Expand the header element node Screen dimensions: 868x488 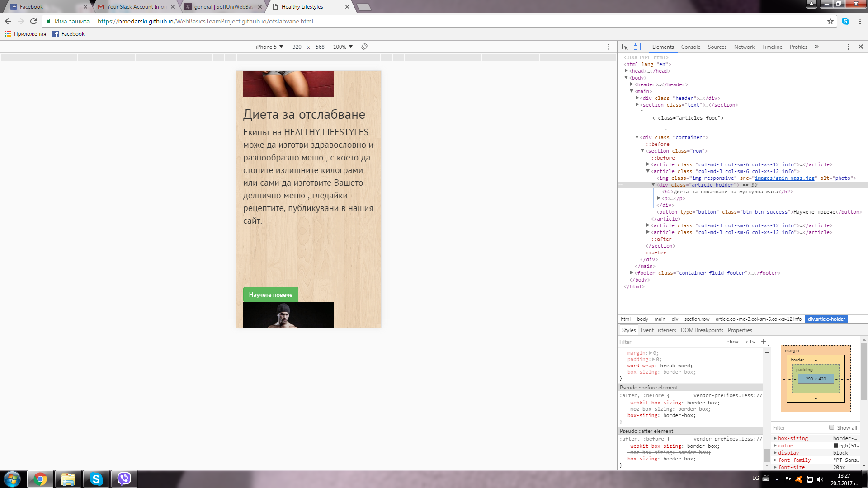[632, 84]
